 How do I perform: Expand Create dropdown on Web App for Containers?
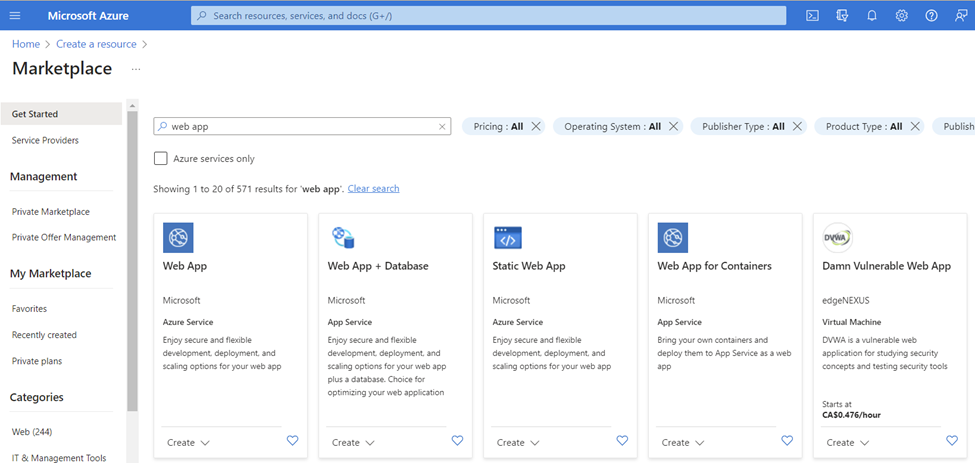(x=683, y=442)
